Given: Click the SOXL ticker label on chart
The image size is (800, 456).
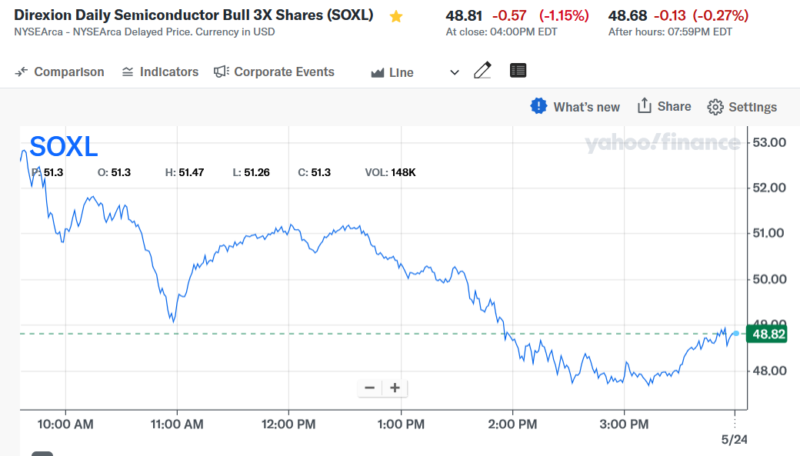Looking at the screenshot, I should (64, 147).
